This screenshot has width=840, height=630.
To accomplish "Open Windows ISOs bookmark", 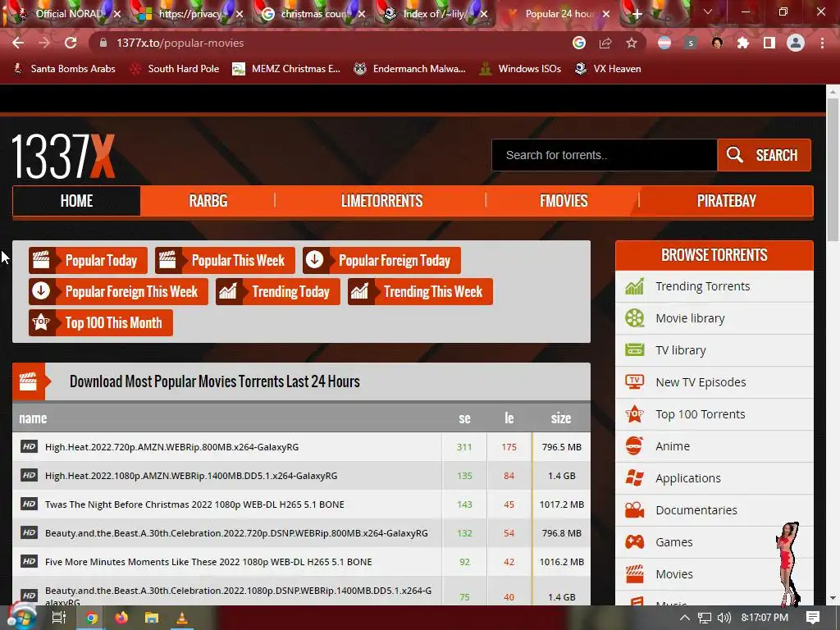I will point(520,69).
